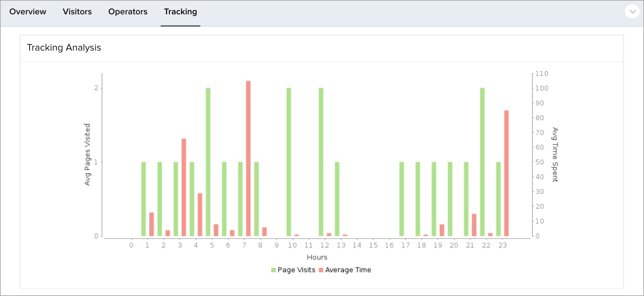644x296 pixels.
Task: Click the red Average Time bar at hour 8
Action: [264, 232]
